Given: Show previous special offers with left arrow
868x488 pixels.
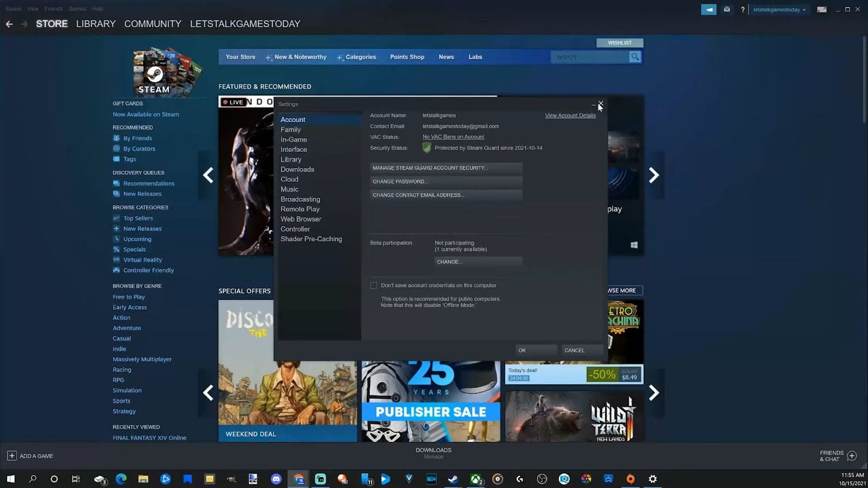Looking at the screenshot, I should coord(208,393).
